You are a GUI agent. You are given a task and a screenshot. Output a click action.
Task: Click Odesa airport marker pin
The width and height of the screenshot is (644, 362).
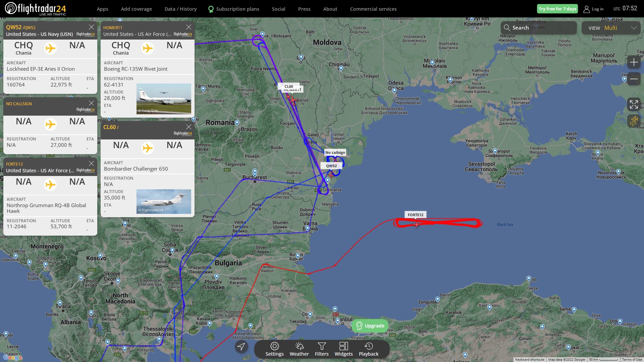point(394,90)
